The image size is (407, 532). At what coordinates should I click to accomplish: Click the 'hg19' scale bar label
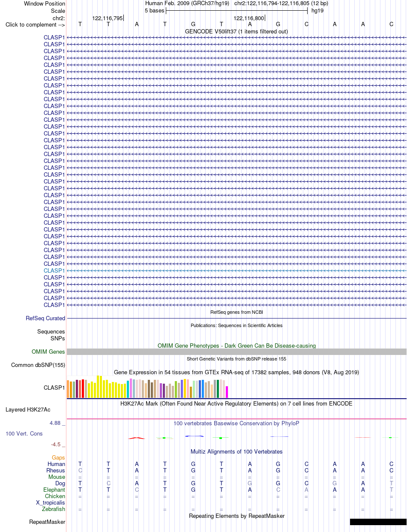coord(317,10)
